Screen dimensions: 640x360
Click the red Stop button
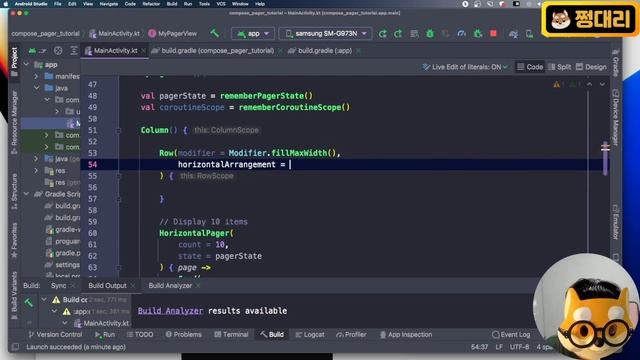point(493,33)
